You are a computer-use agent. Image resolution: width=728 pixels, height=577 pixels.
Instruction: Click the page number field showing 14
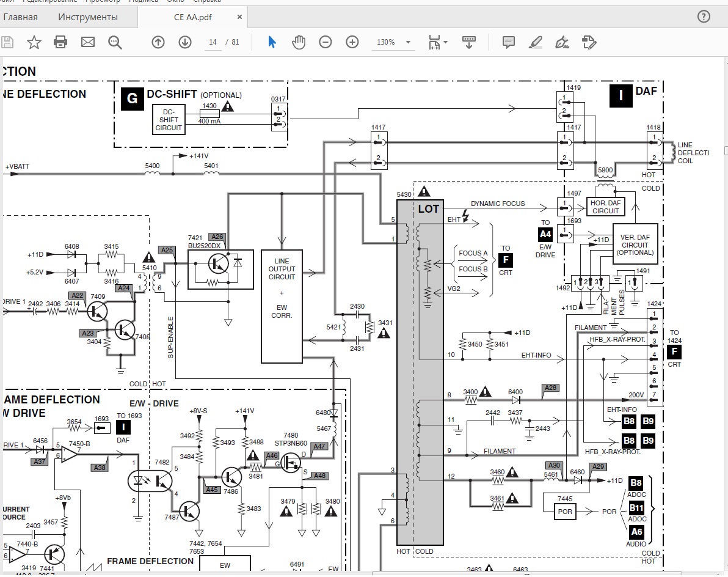(x=213, y=42)
